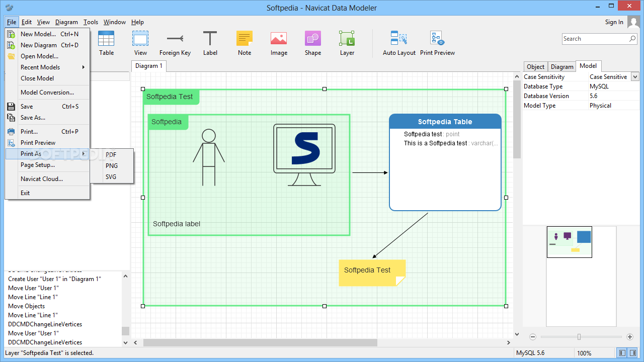Click the app icon in the title bar
Screen dimensions: 644x362
[9, 8]
